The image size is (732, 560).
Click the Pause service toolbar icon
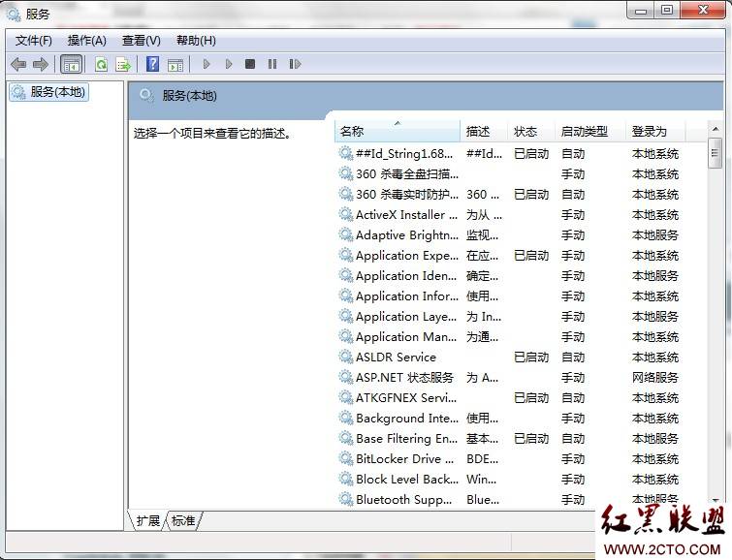point(272,64)
